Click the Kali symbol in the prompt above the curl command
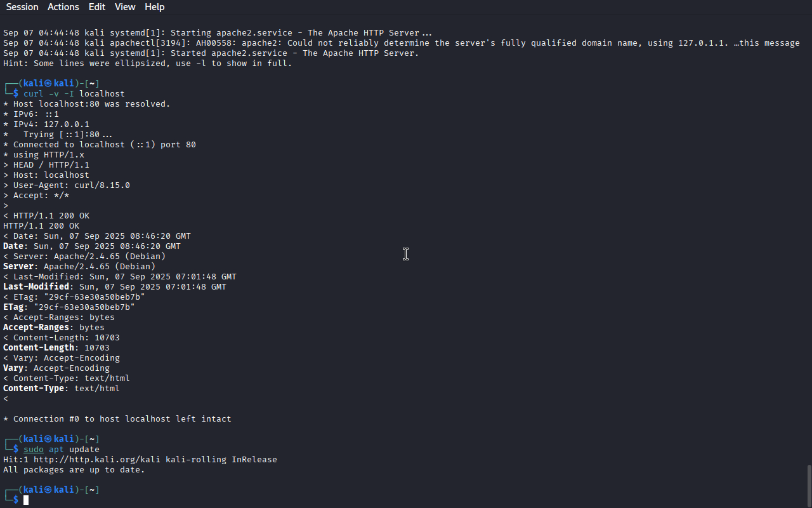 (x=48, y=84)
